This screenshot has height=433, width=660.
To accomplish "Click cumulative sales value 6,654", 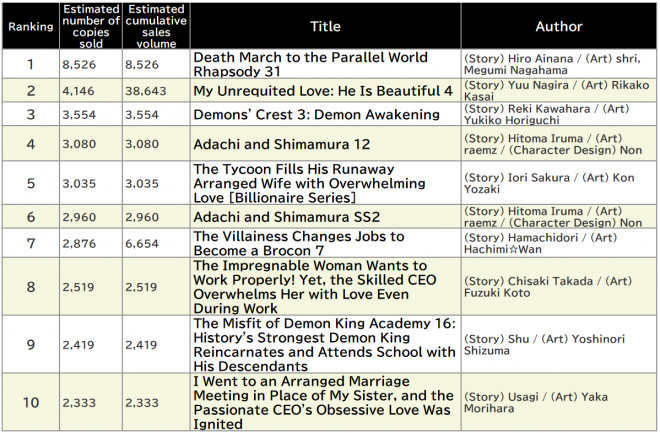I will [142, 244].
